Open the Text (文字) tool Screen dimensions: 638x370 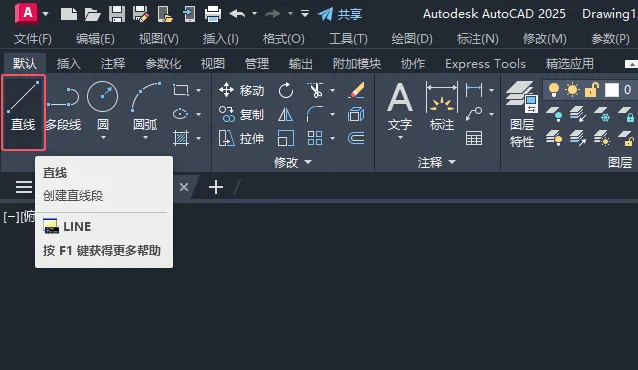pyautogui.click(x=400, y=107)
